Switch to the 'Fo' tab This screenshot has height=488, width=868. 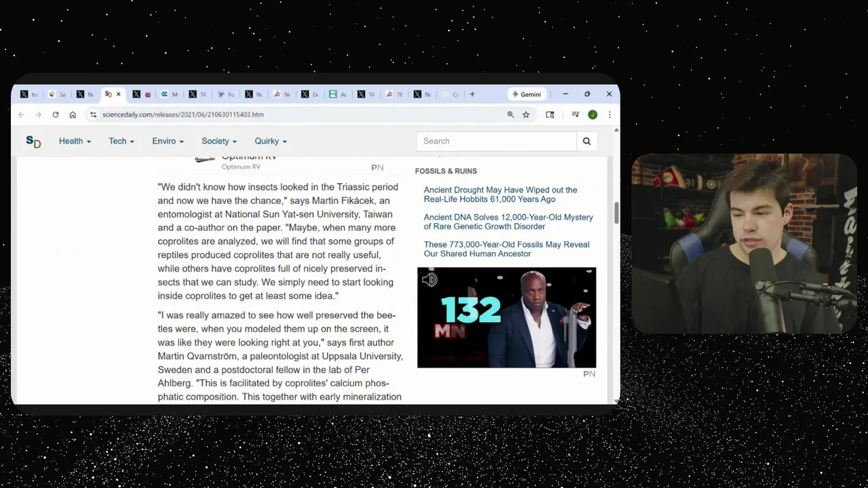(x=226, y=94)
